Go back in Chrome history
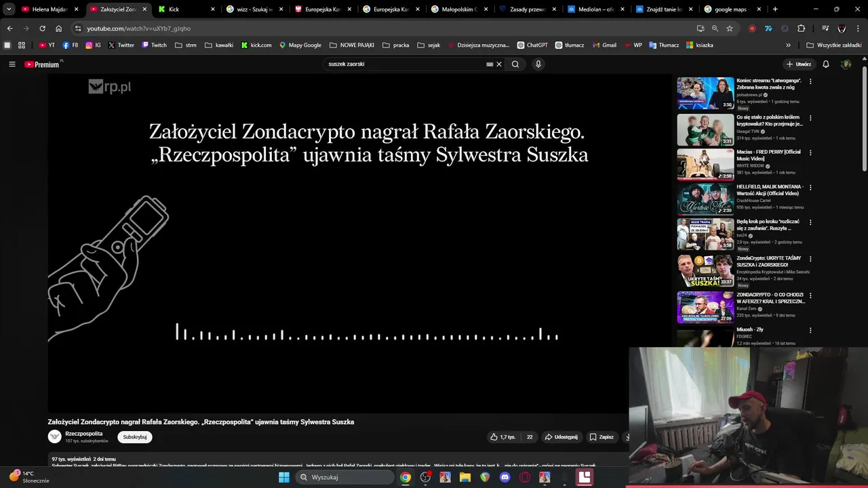This screenshot has width=868, height=488. pos(9,28)
